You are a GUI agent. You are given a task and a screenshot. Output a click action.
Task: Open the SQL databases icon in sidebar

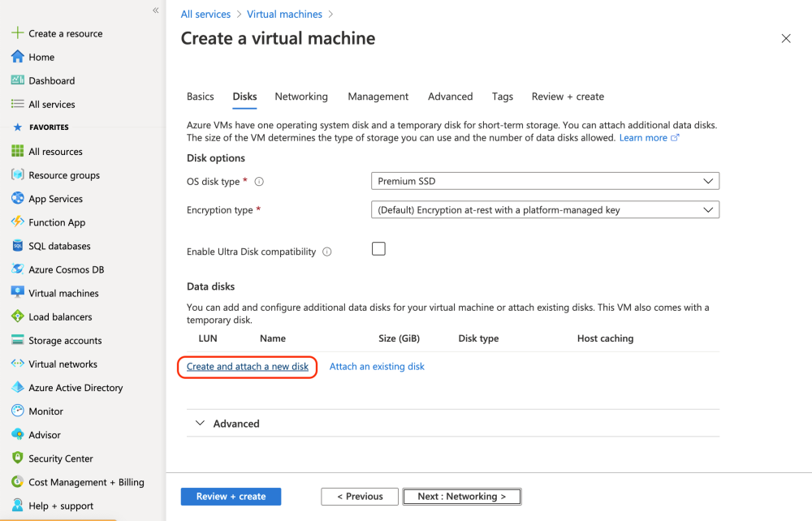(17, 246)
